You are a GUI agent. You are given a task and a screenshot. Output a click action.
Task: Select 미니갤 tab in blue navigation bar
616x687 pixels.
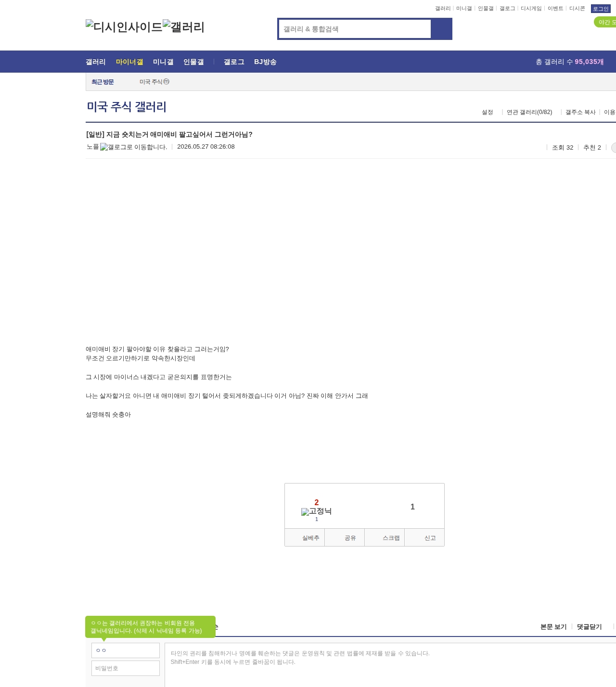click(163, 62)
